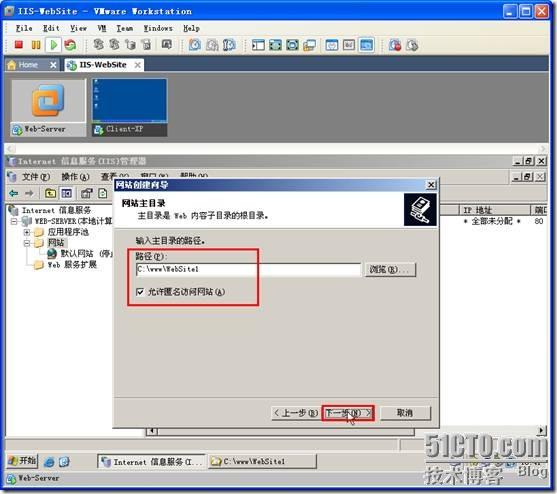
Task: Click the path input field
Action: [248, 270]
